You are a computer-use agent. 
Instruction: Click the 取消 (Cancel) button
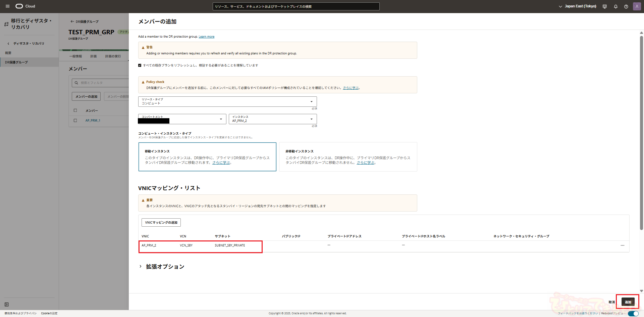611,302
